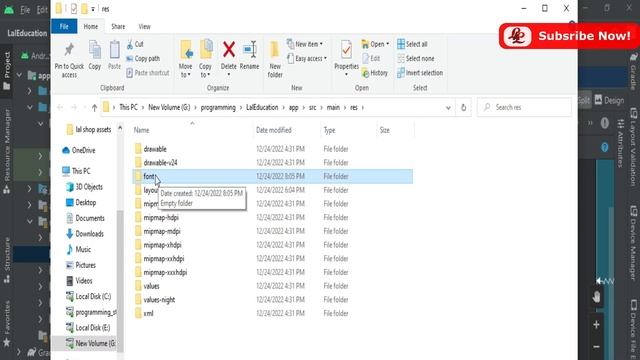The height and width of the screenshot is (360, 640).
Task: Sort by Date modified column header
Action: point(273,130)
